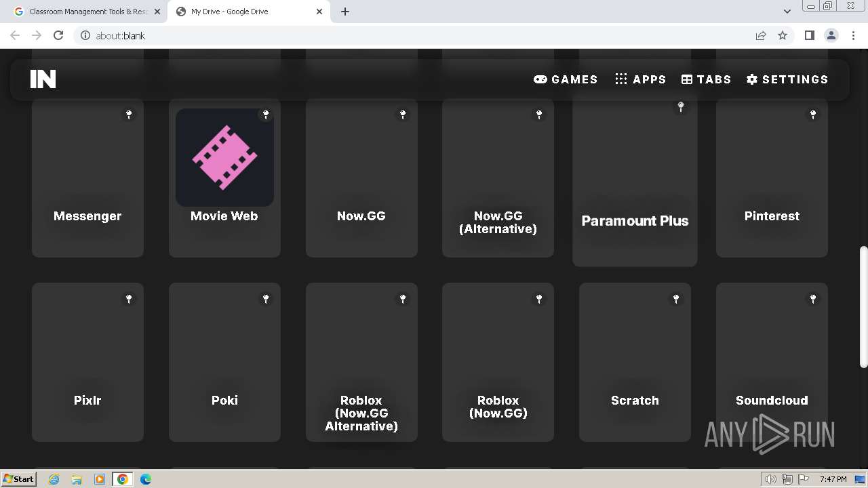Select Chrome in the taskbar

123,479
